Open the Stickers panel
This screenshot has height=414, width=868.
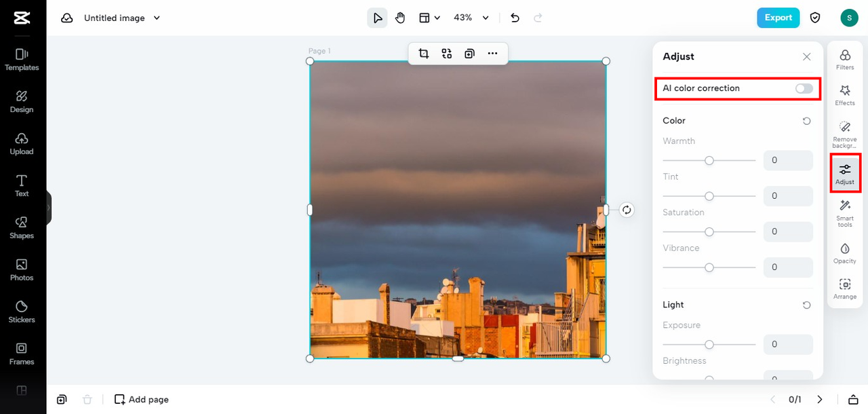[22, 312]
